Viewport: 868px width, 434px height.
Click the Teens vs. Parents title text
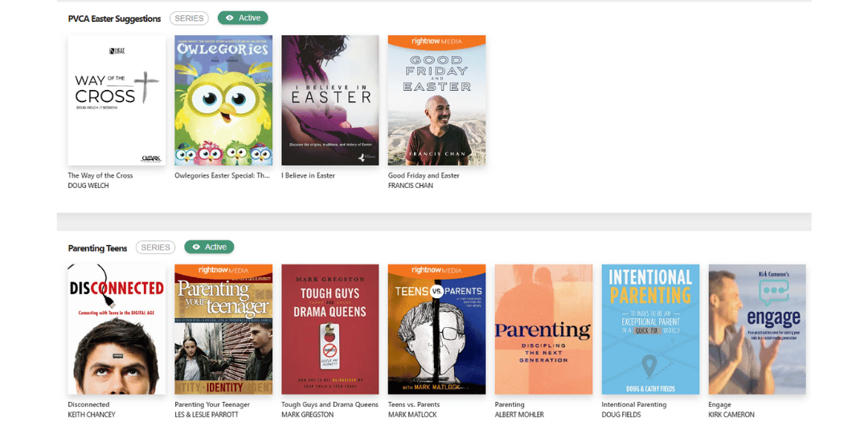pos(414,404)
